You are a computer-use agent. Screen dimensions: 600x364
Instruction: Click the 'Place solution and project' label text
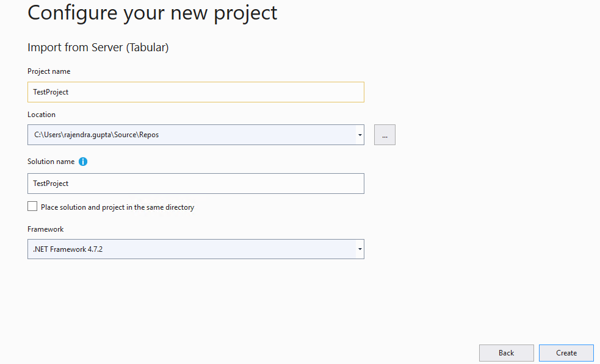[x=117, y=207]
